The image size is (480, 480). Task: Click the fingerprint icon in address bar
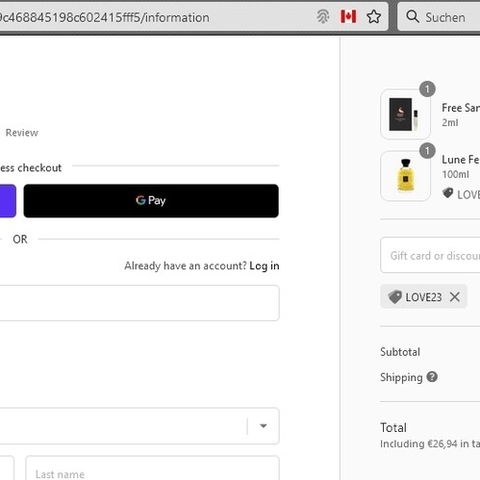coord(323,17)
